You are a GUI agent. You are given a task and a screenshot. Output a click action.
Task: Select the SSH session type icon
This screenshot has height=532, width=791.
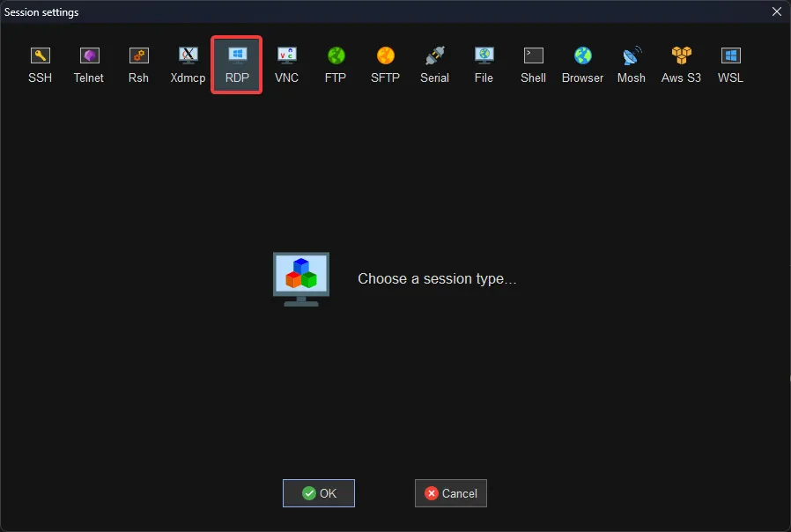click(40, 65)
